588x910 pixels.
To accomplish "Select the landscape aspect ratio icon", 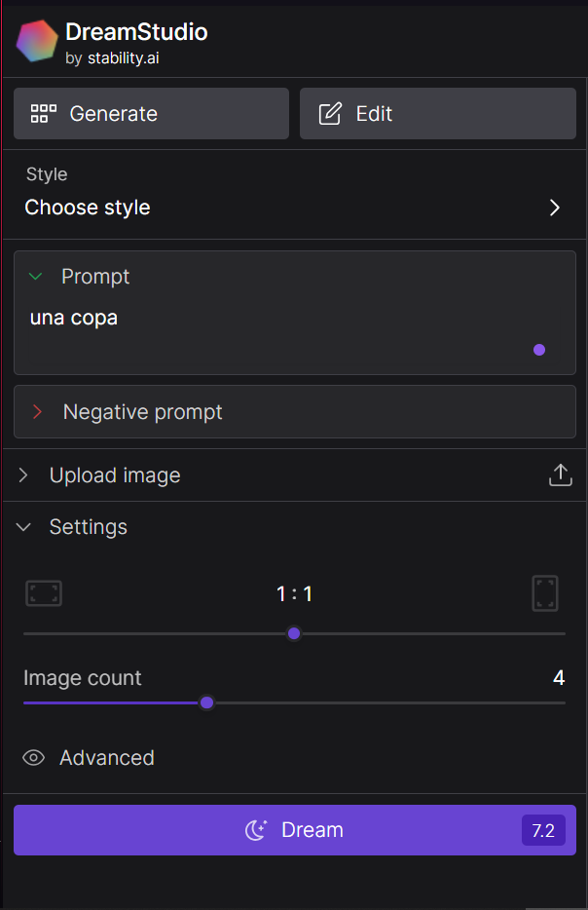I will (44, 593).
